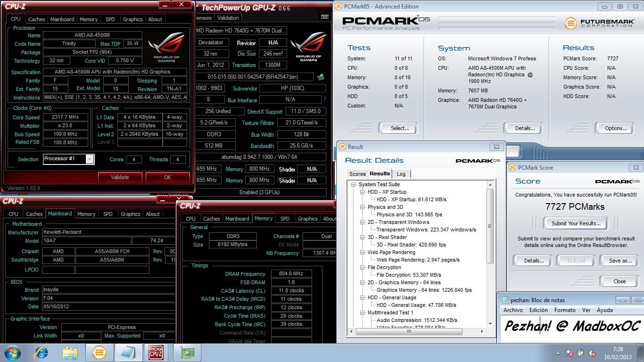Click Core Speed value 2317.7 MHz

tap(66, 117)
